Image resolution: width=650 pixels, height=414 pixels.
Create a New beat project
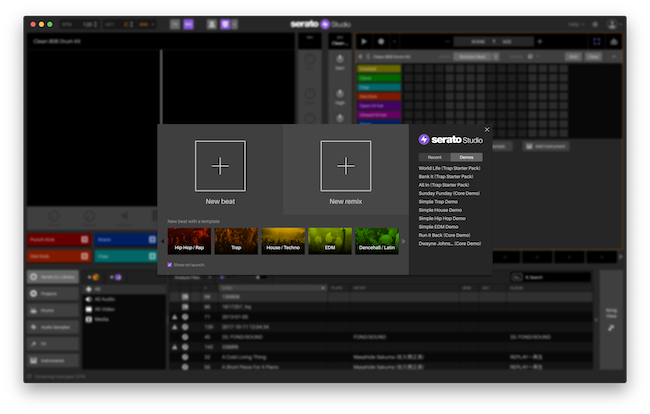pos(220,166)
